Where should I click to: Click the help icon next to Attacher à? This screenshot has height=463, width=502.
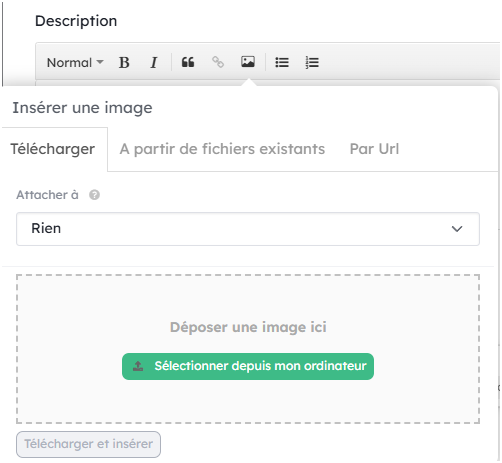click(94, 195)
